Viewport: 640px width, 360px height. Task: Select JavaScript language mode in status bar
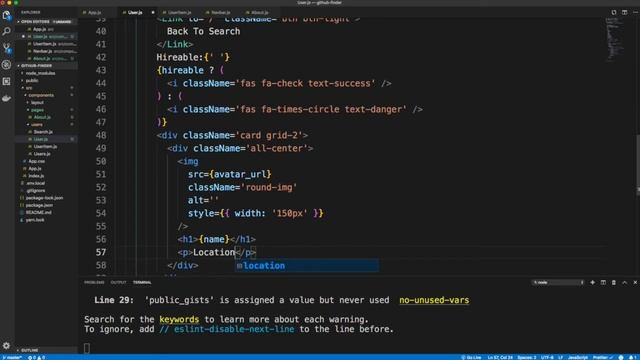tap(578, 358)
